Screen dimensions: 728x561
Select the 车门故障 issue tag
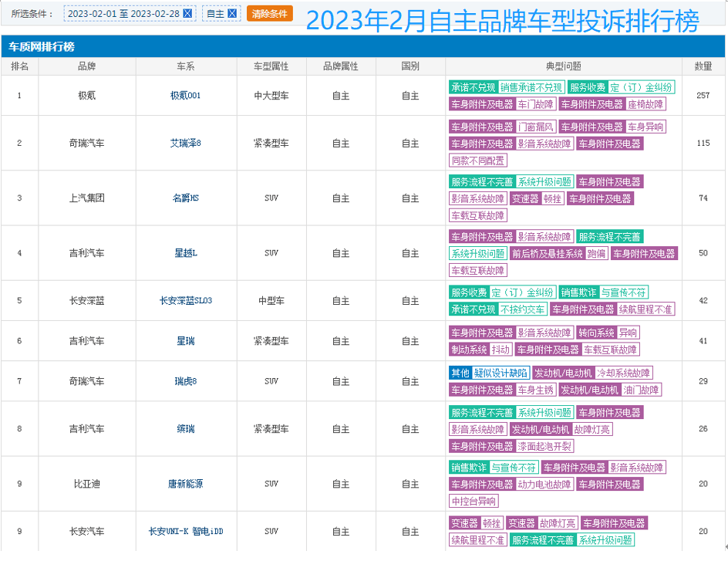tap(535, 104)
